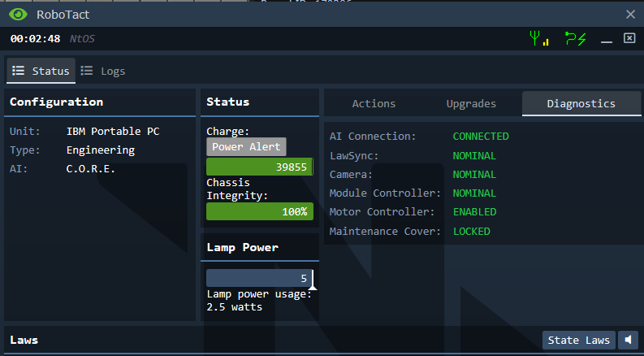The width and height of the screenshot is (644, 356).
Task: Close the RoboTact window
Action: point(630,15)
